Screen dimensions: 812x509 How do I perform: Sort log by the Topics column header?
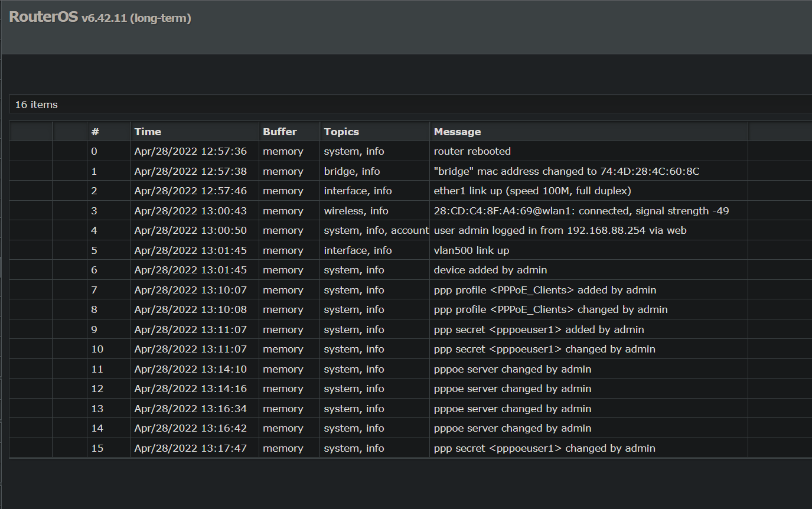374,132
